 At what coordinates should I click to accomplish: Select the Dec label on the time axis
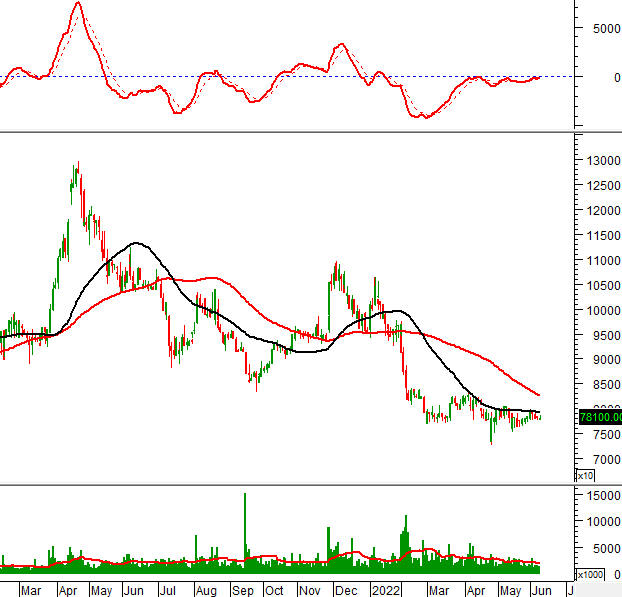(x=348, y=590)
